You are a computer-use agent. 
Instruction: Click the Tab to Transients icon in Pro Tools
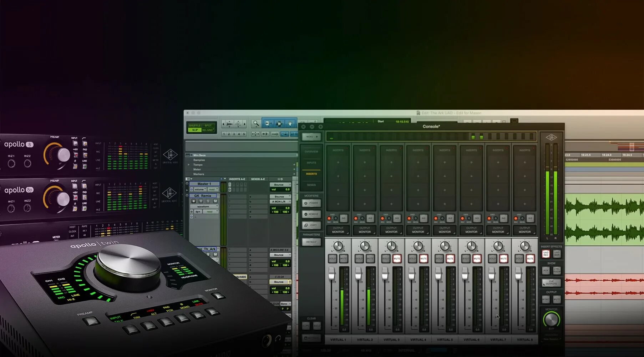[265, 134]
